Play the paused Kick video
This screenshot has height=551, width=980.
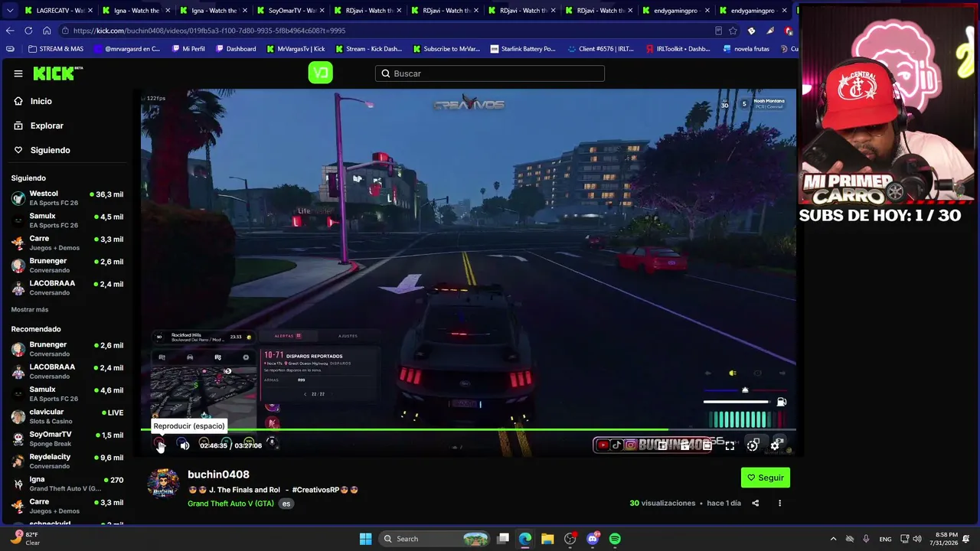(x=160, y=445)
